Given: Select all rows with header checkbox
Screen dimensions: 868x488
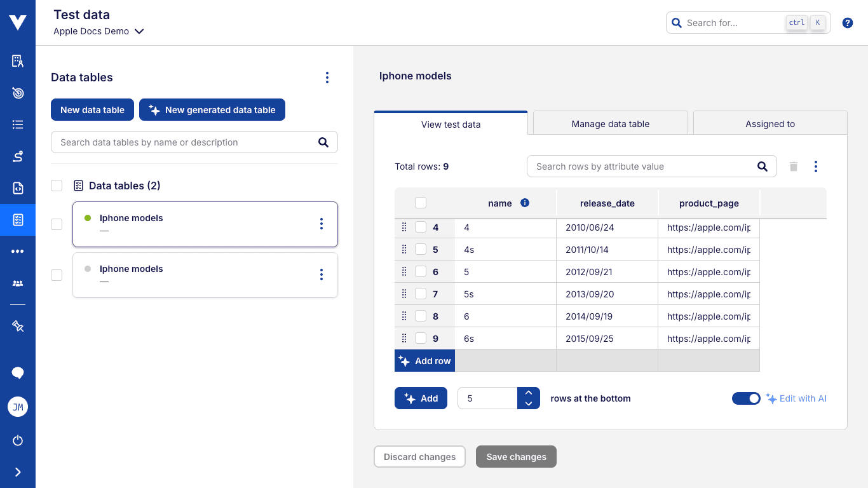Looking at the screenshot, I should pyautogui.click(x=421, y=203).
